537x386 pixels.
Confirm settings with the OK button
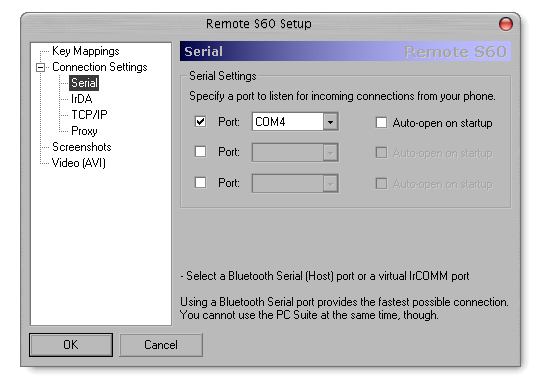(71, 345)
